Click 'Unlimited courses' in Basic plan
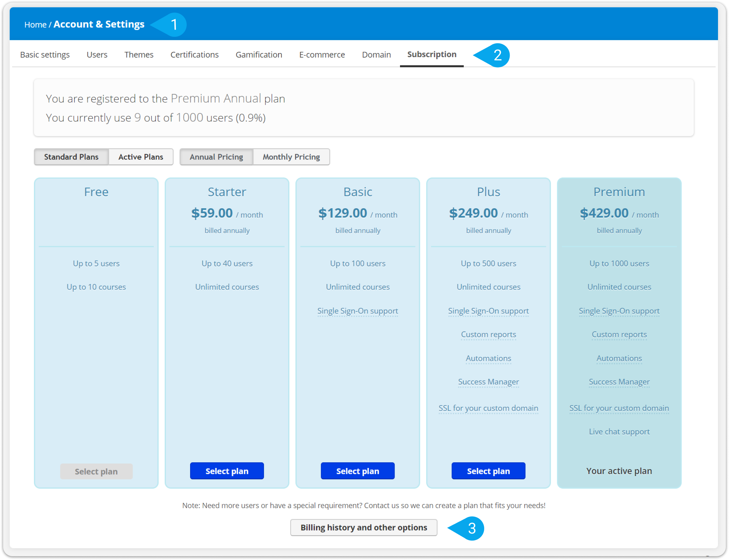This screenshot has height=560, width=729. point(358,287)
